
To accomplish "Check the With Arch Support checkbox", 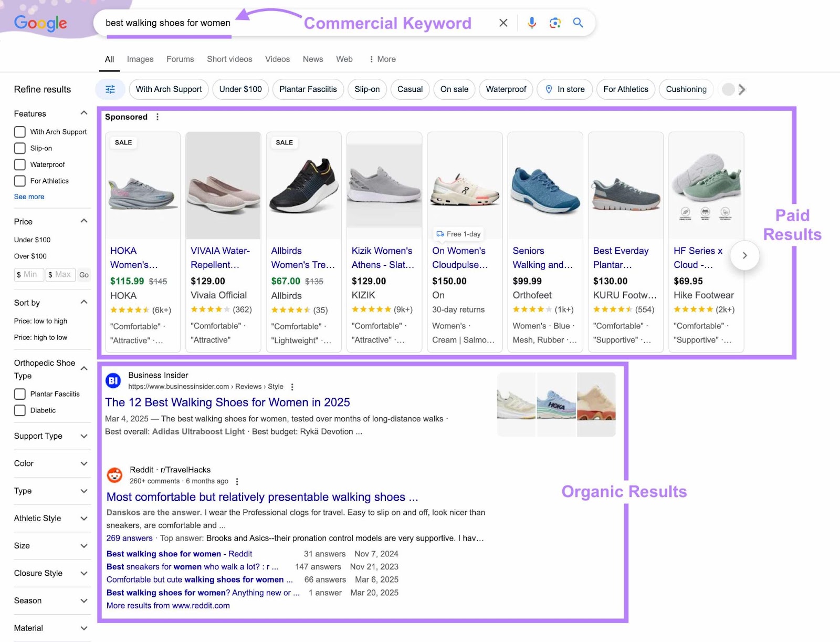I will (x=19, y=132).
